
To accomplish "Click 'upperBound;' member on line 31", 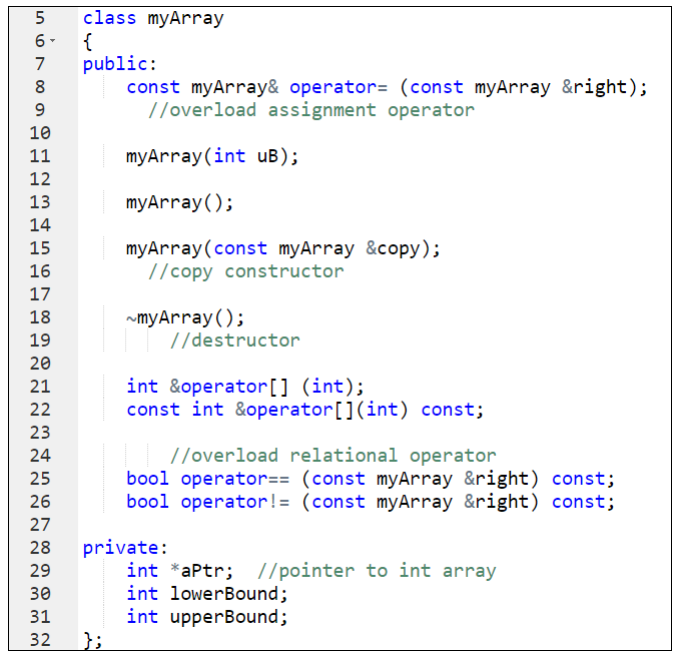I will 229,618.
